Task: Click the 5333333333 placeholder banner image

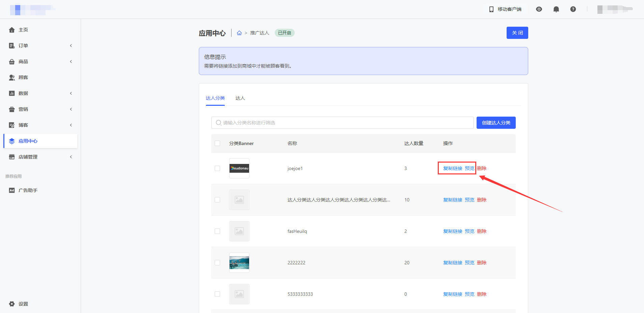Action: (x=239, y=294)
